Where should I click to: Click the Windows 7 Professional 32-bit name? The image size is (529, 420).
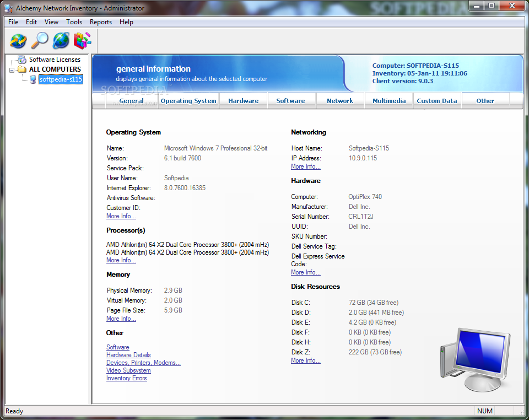tap(215, 148)
